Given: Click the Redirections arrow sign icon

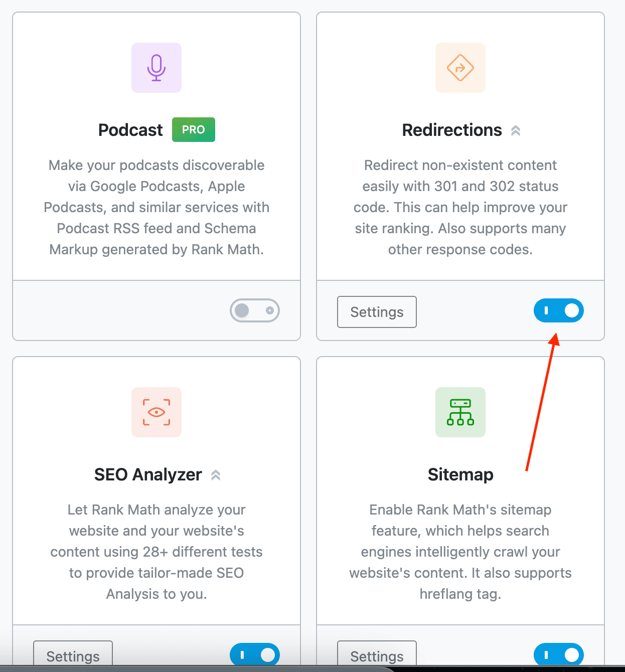Looking at the screenshot, I should tap(460, 68).
